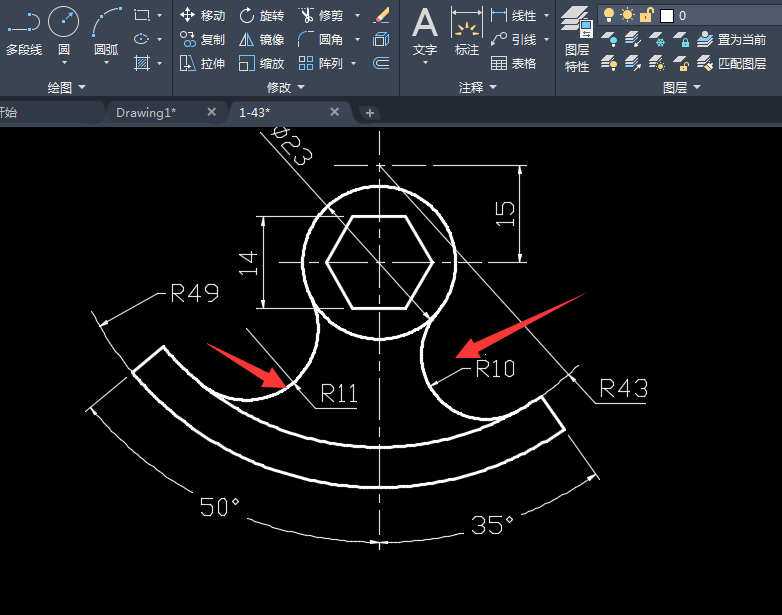782x615 pixels.
Task: Click the Leader (引线) tool
Action: (x=514, y=39)
